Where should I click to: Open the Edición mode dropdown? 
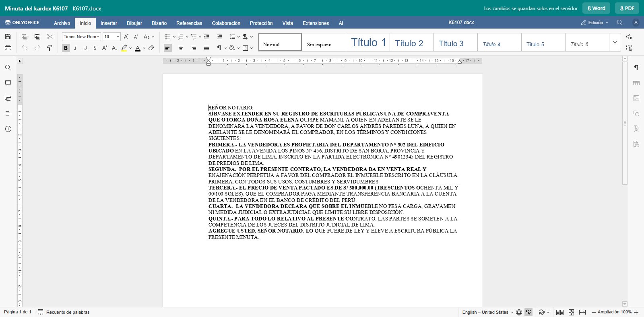pyautogui.click(x=594, y=23)
